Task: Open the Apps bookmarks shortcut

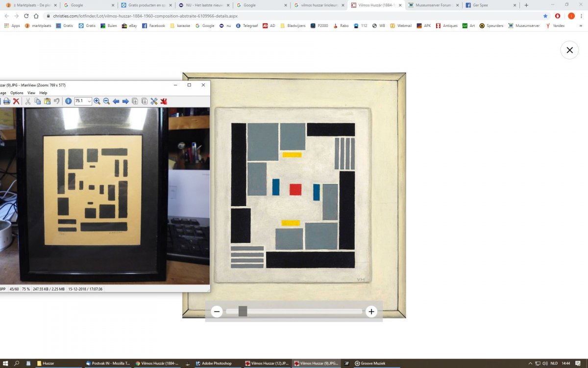Action: pos(12,26)
